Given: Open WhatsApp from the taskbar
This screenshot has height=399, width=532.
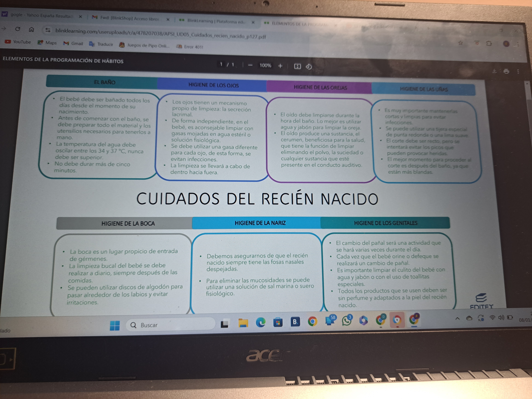Looking at the screenshot, I should 347,321.
